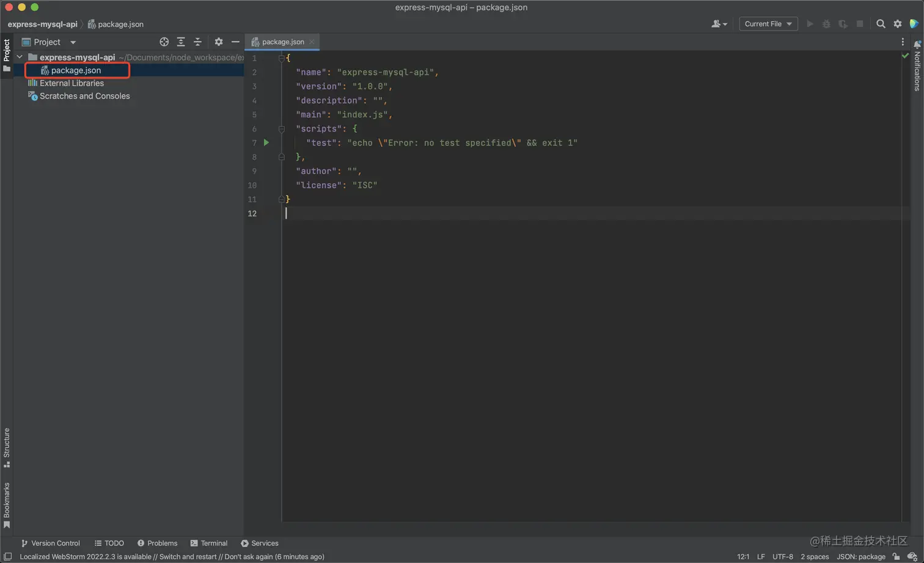Click line number 7 in gutter
Screen dimensions: 924x563
254,142
